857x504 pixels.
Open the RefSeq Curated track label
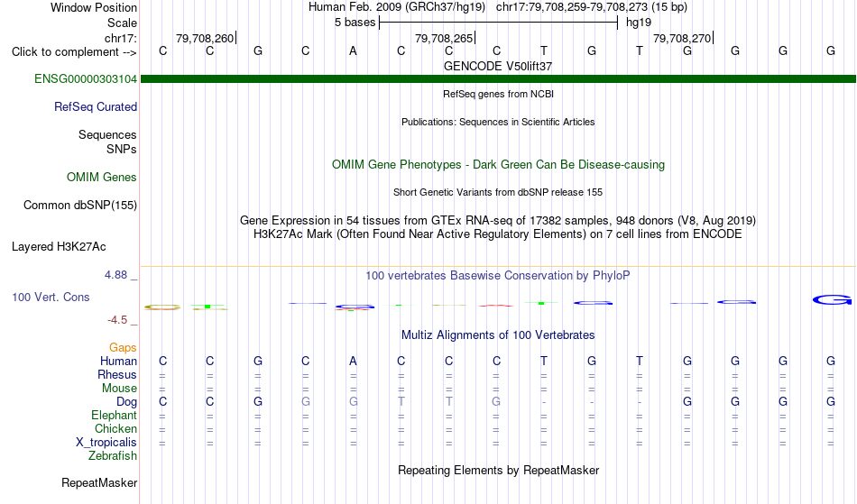click(x=96, y=107)
